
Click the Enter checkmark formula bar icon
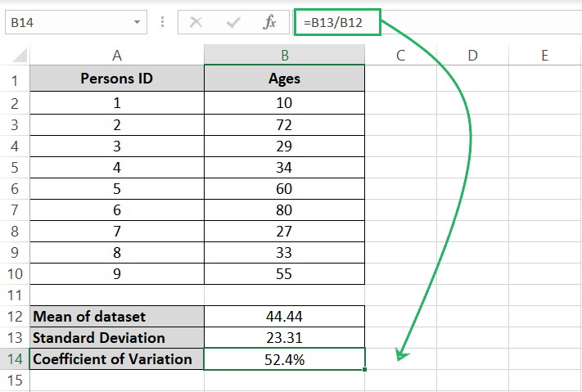232,22
